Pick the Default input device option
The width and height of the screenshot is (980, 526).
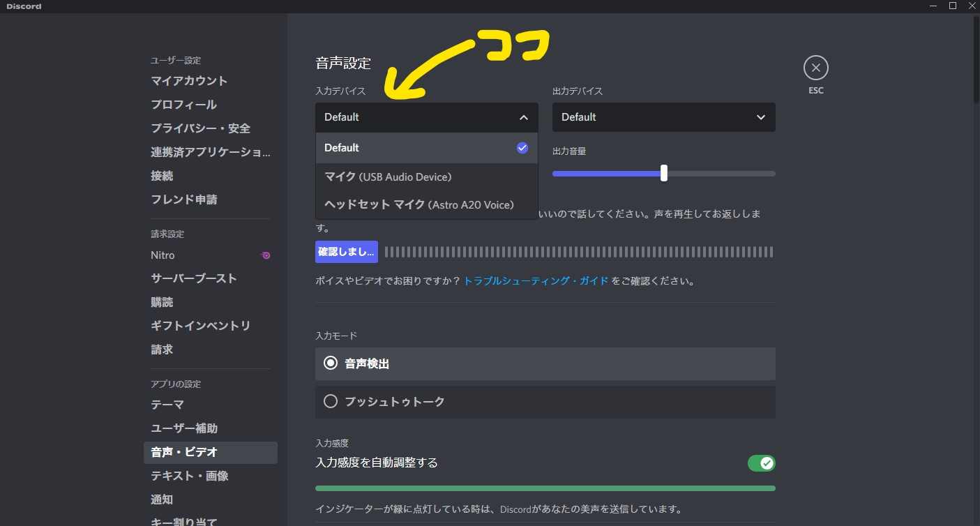point(426,148)
